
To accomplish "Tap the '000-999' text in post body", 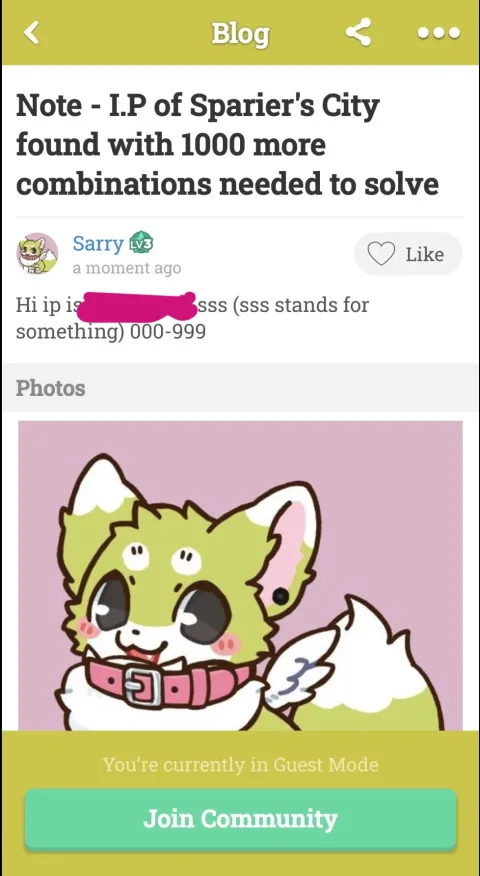I will 168,332.
